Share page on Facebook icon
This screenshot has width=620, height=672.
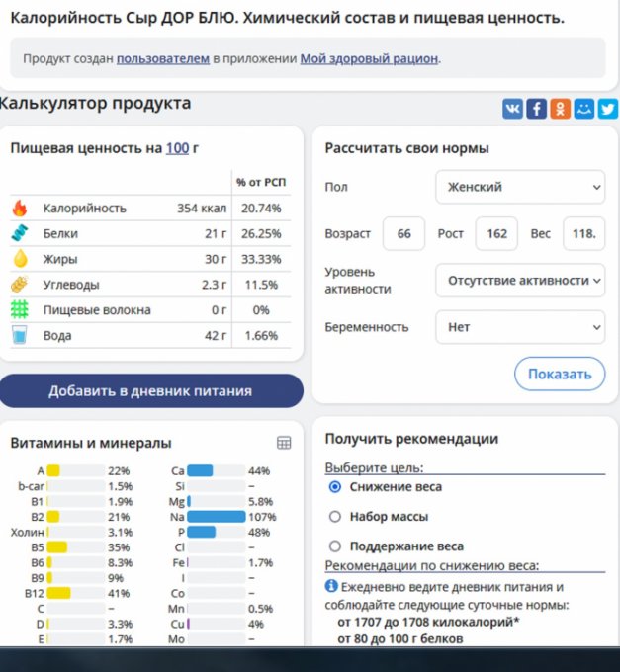536,109
